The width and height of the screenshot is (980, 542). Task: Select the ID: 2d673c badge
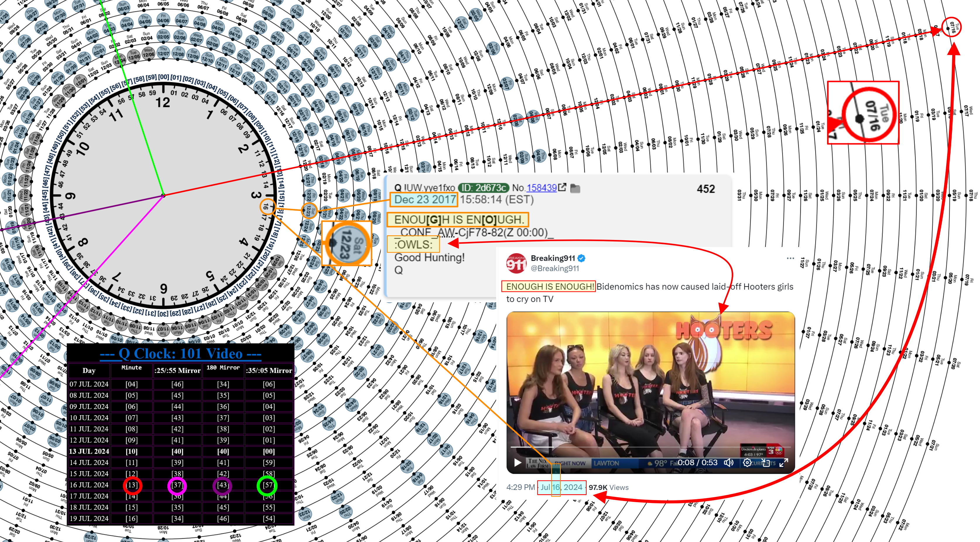point(484,188)
